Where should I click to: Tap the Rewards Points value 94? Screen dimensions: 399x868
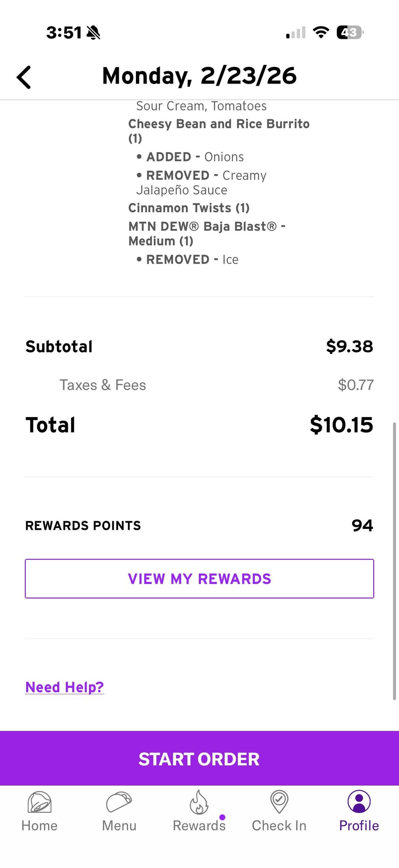(362, 525)
